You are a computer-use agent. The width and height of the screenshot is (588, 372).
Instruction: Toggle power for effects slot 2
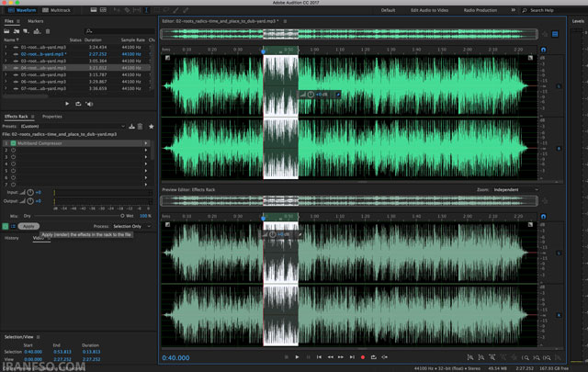pyautogui.click(x=13, y=150)
